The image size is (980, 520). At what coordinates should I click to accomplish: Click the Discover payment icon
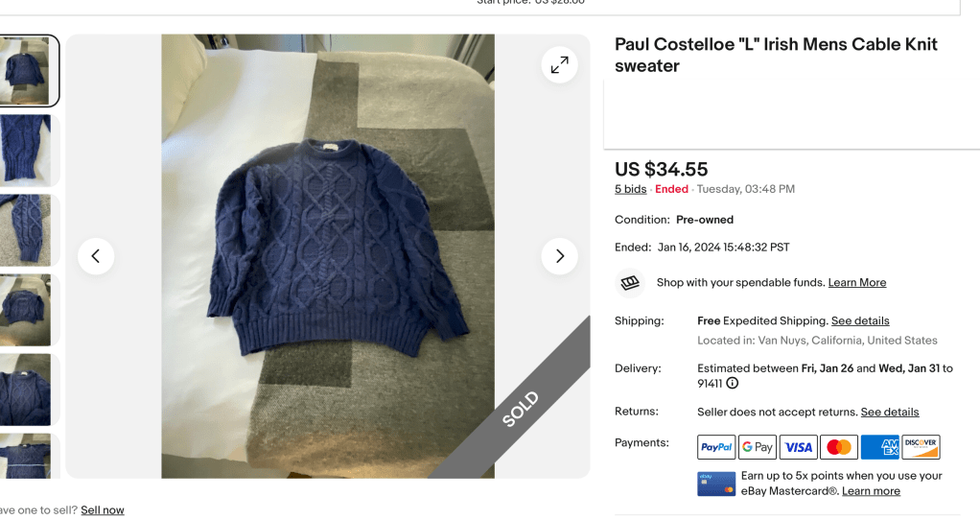(x=921, y=447)
